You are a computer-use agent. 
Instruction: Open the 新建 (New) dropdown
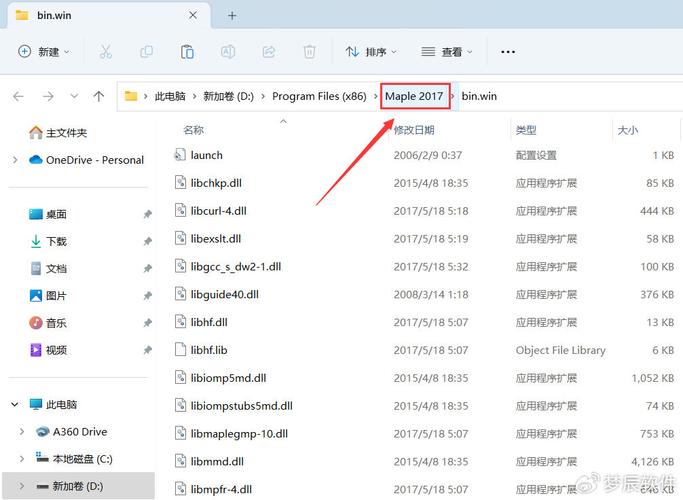click(43, 52)
